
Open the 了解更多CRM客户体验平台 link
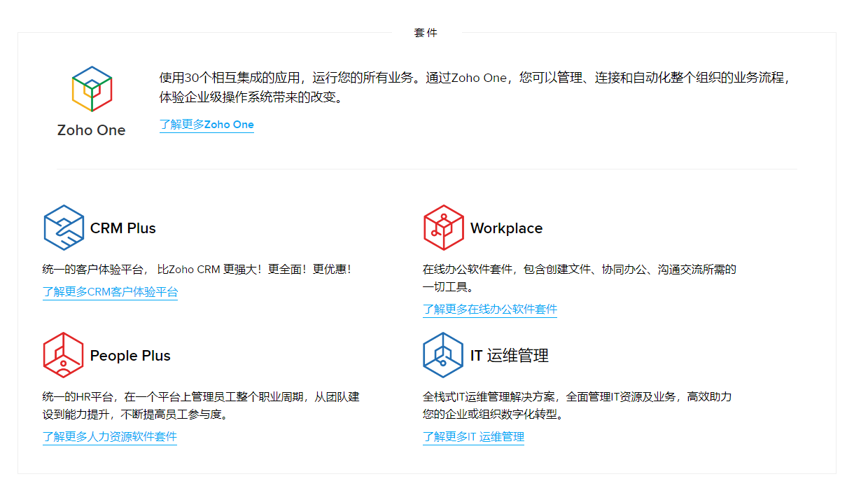(111, 292)
